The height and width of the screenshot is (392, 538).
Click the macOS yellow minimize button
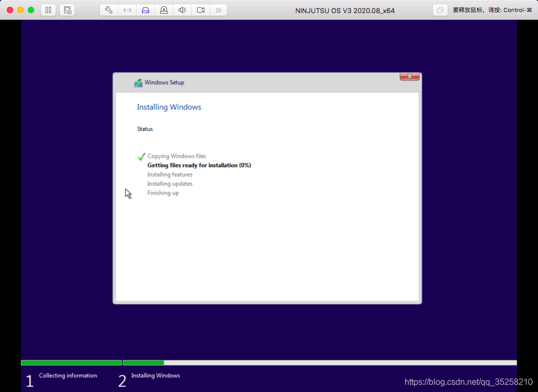coord(20,10)
